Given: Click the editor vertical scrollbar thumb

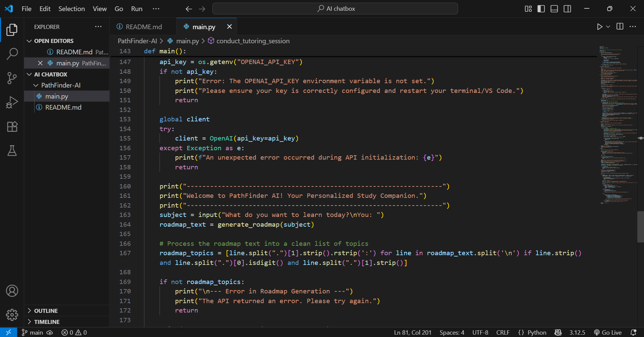Looking at the screenshot, I should pyautogui.click(x=640, y=227).
